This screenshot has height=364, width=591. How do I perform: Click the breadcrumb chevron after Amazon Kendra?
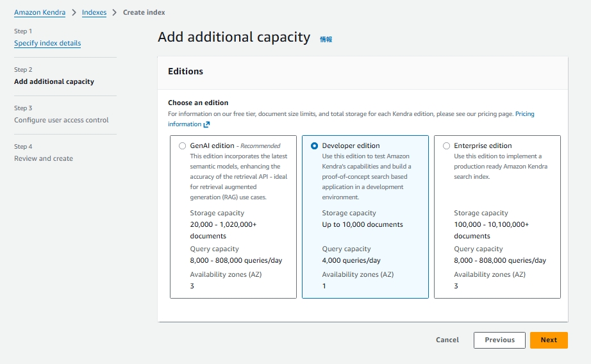pos(74,13)
